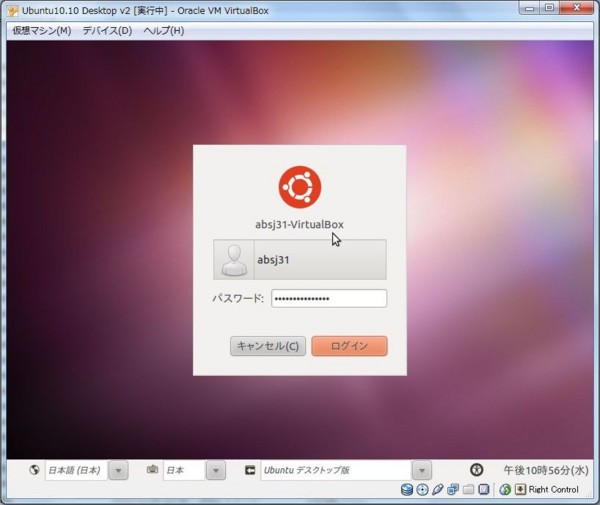Viewport: 600px width, 505px height.
Task: Click the keyboard layout icon
Action: point(153,469)
